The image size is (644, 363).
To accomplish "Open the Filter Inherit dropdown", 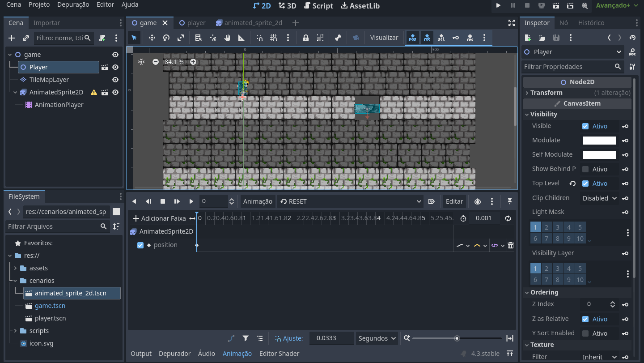I will (600, 357).
